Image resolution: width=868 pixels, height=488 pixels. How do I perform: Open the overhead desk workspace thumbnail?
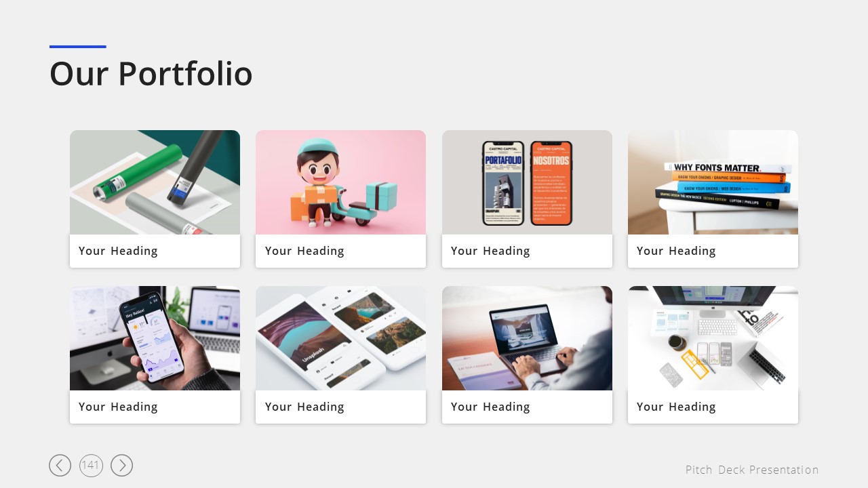coord(713,338)
